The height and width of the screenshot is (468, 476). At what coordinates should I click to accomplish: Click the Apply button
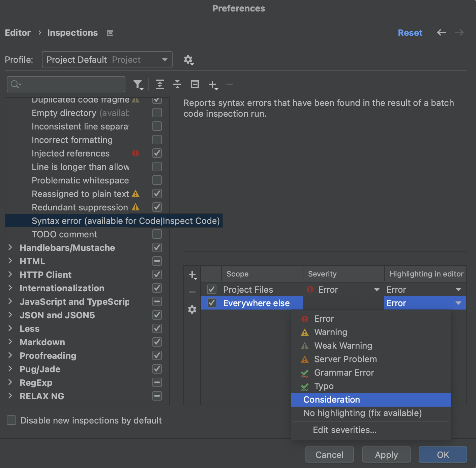pyautogui.click(x=386, y=455)
